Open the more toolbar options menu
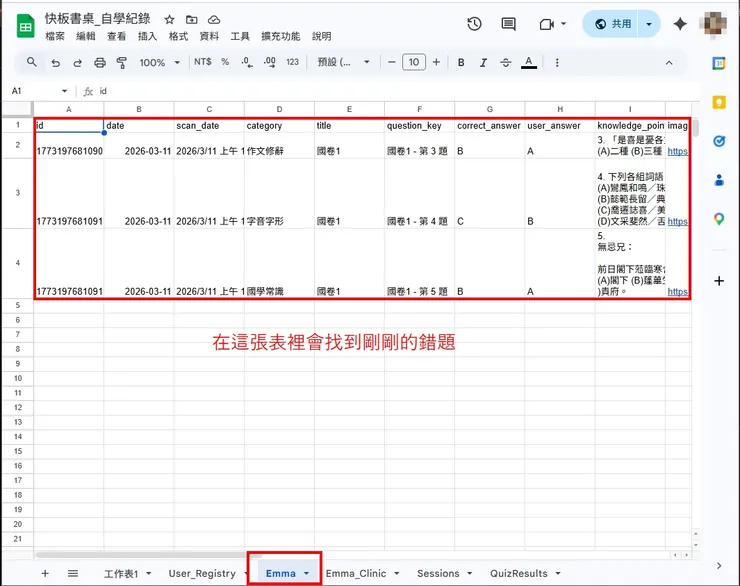This screenshot has width=740, height=586. [557, 62]
